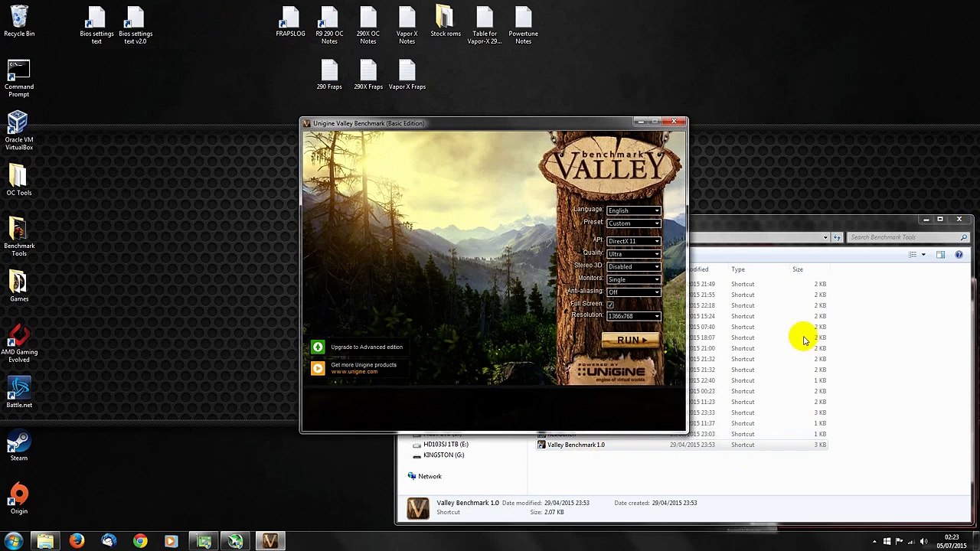980x551 pixels.
Task: Toggle the Explorer preview pane icon
Action: (940, 255)
